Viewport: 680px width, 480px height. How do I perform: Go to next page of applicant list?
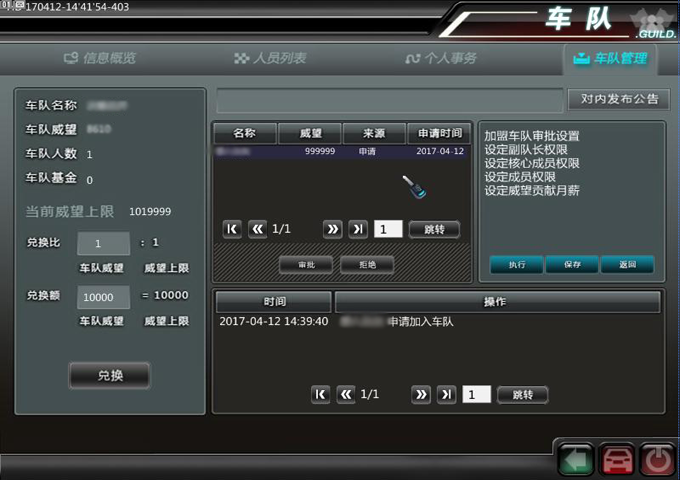coord(333,229)
